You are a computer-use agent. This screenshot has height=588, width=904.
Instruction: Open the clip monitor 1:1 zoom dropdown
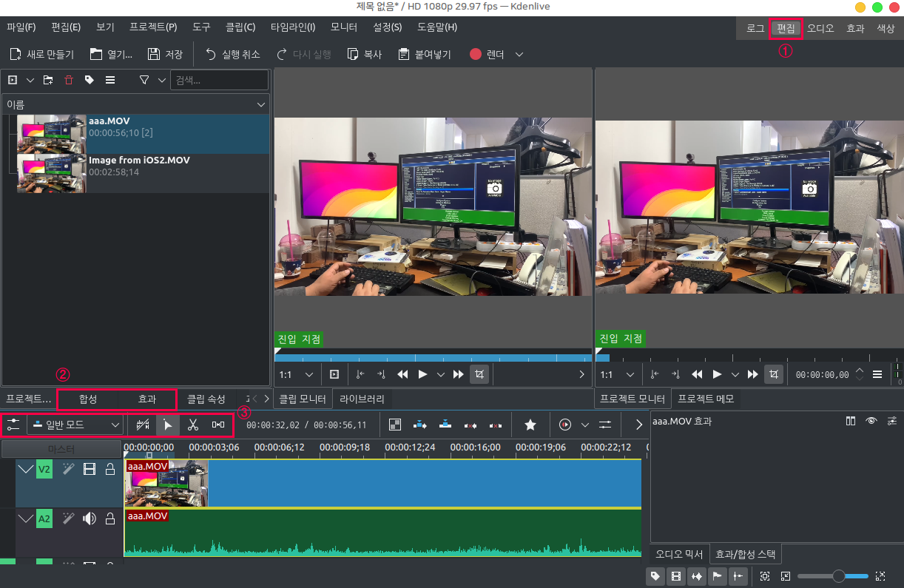pos(299,374)
